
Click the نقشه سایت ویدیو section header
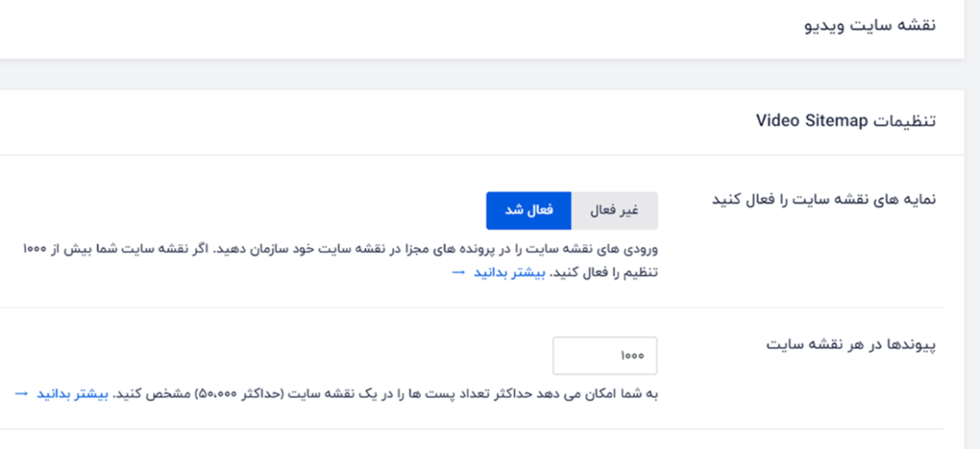(x=870, y=26)
